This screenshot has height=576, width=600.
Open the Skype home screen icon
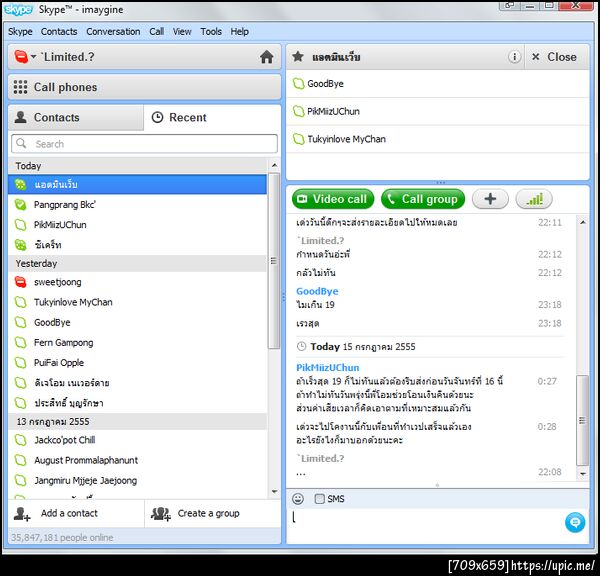pos(266,57)
